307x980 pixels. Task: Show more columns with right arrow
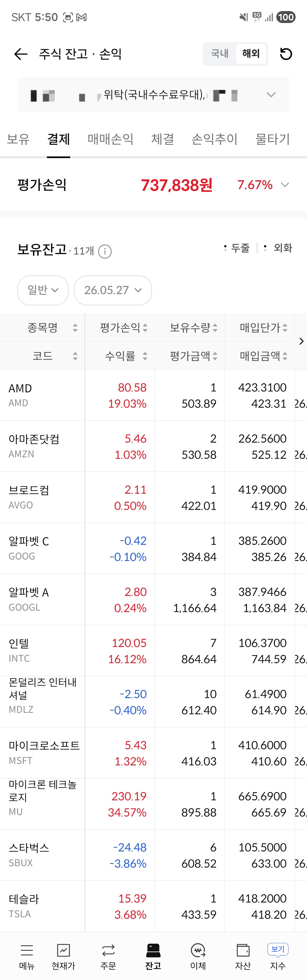click(301, 341)
